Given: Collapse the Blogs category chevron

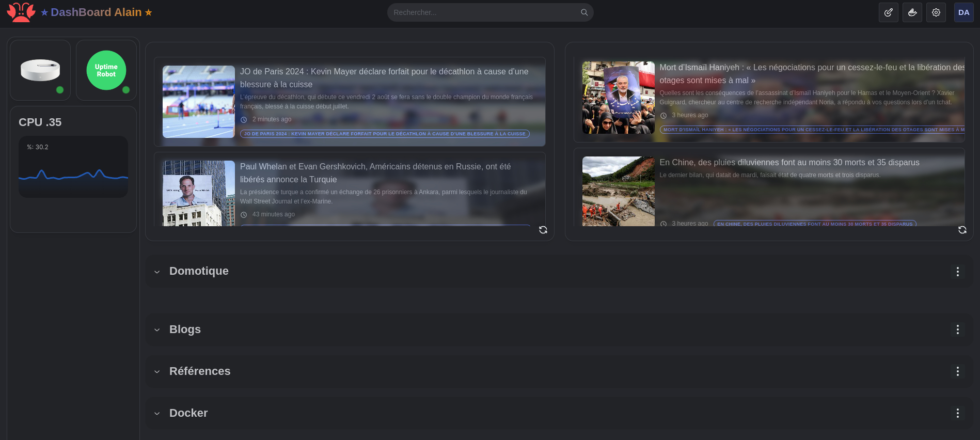Looking at the screenshot, I should 157,329.
